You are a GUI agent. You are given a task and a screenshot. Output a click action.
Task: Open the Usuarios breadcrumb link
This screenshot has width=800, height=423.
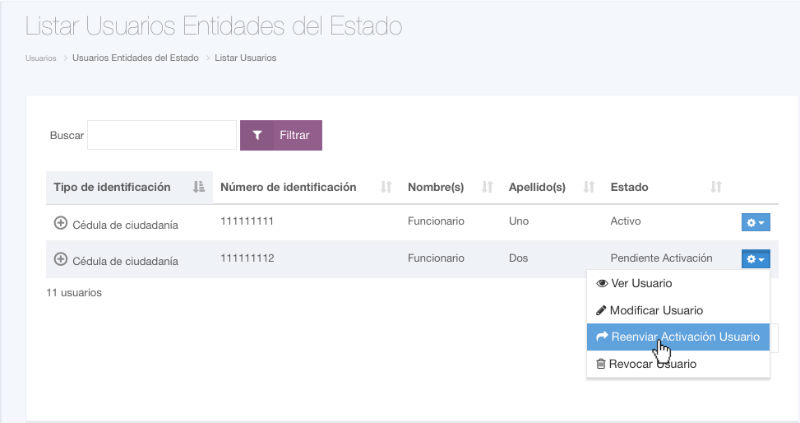click(x=40, y=58)
